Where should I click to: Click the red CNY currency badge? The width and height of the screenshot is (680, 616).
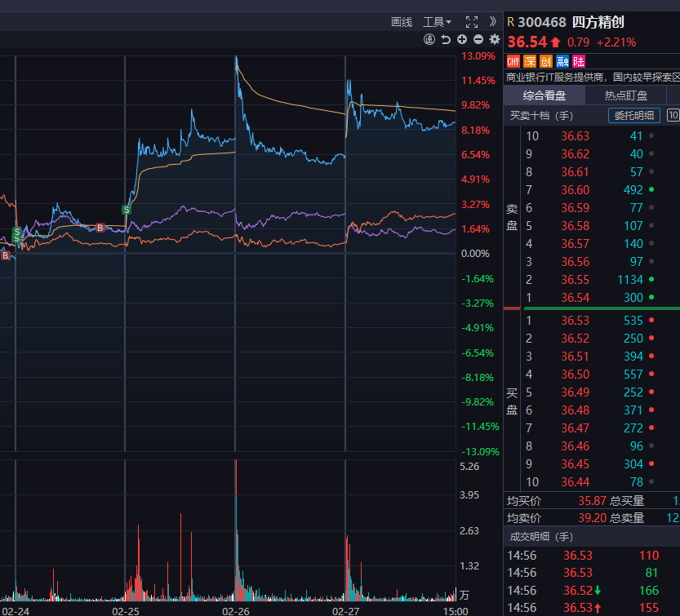point(513,61)
